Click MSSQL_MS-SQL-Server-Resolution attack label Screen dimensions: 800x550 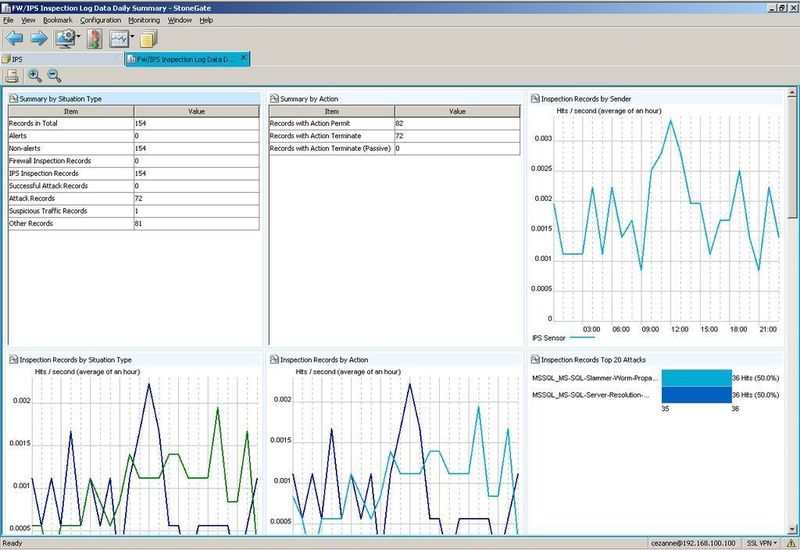[x=591, y=395]
